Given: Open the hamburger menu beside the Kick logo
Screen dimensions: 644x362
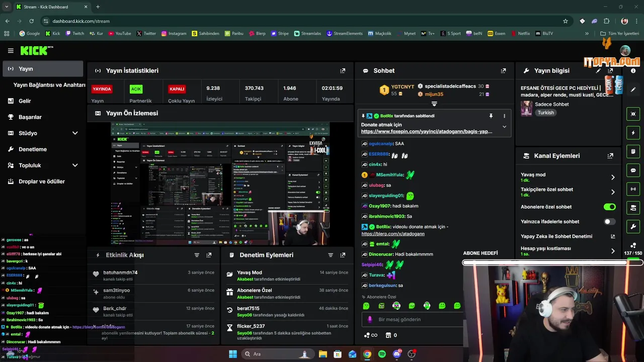Looking at the screenshot, I should click(11, 51).
